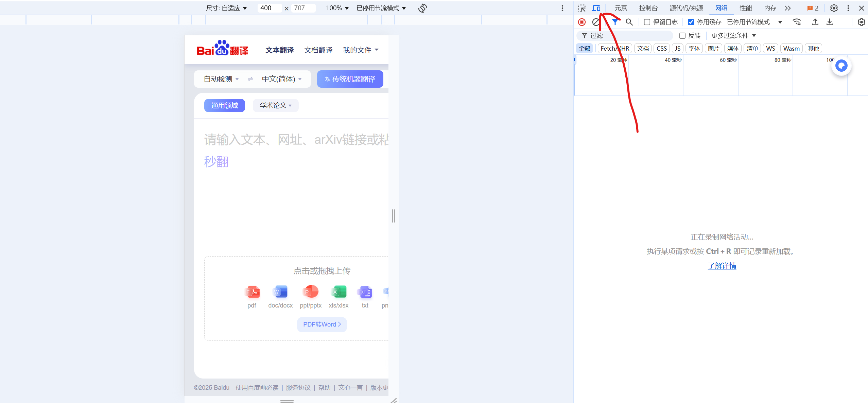This screenshot has height=403, width=868.
Task: Open the 尺寸: 自适应 dropdown
Action: (226, 8)
